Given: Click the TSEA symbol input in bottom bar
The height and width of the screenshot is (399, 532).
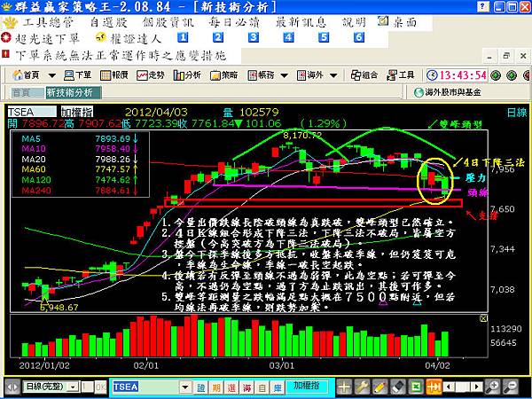Looking at the screenshot, I should click(x=145, y=387).
